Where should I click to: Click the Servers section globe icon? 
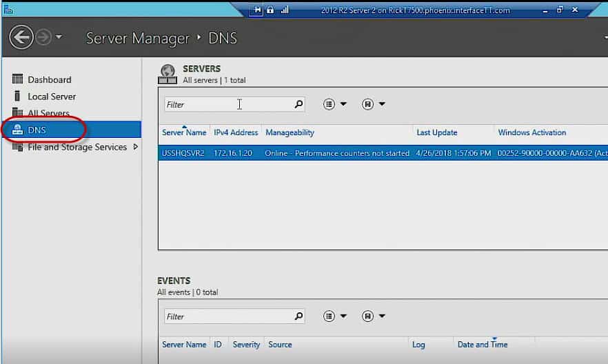[168, 74]
